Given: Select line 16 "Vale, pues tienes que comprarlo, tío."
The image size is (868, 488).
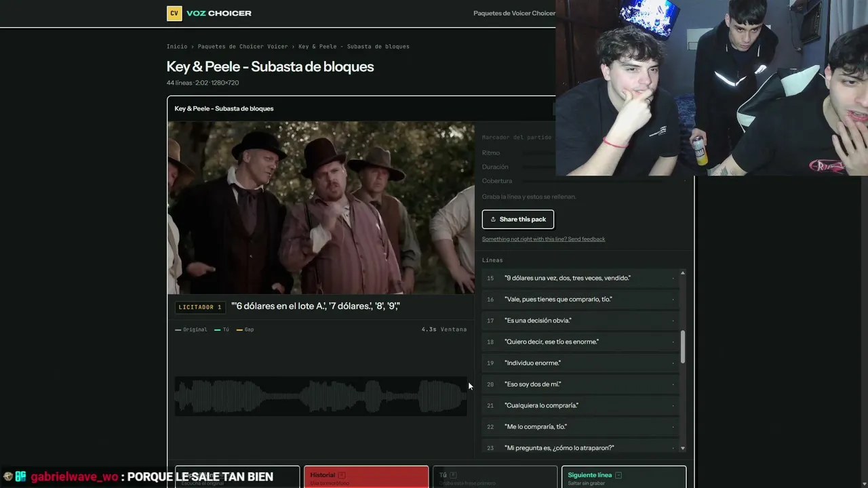Looking at the screenshot, I should [580, 300].
